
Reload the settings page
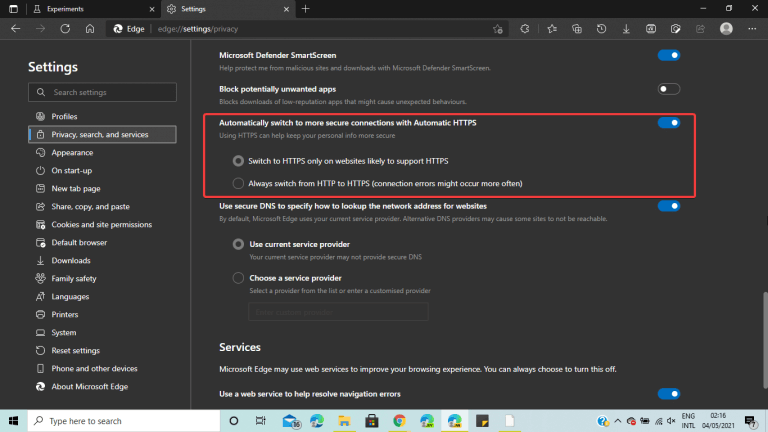pyautogui.click(x=65, y=29)
